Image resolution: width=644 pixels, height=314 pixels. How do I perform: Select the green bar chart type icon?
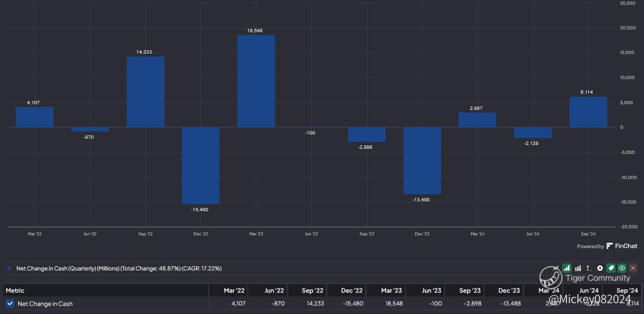[x=567, y=268]
